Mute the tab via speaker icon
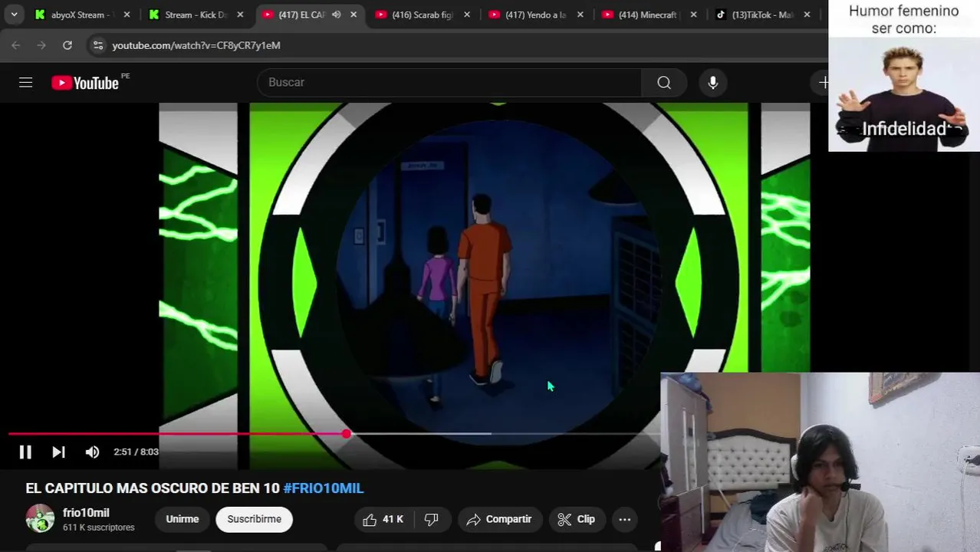The height and width of the screenshot is (552, 980). [x=336, y=15]
